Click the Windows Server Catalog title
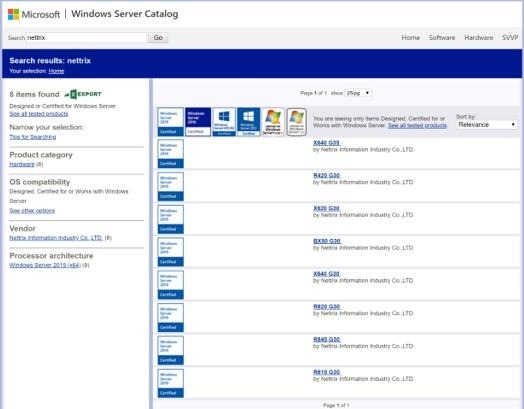The width and height of the screenshot is (524, 409). [125, 14]
